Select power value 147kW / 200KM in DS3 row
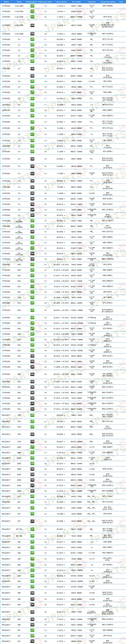Image resolution: width=126 pixels, height=644 pixels. 77,317
